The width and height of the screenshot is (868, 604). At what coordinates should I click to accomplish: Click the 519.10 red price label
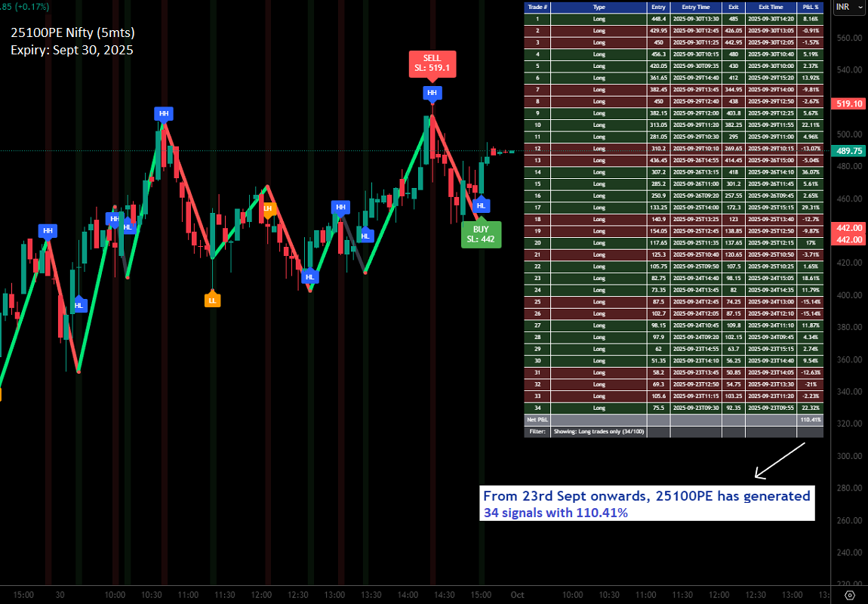pyautogui.click(x=848, y=104)
